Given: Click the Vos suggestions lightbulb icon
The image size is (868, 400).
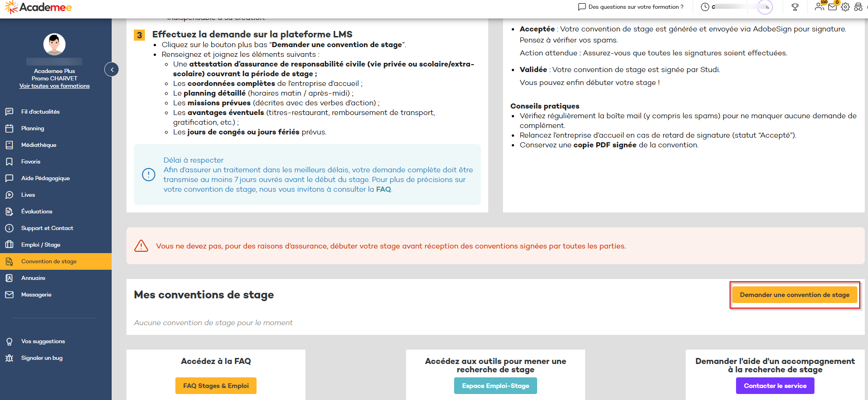Looking at the screenshot, I should 9,341.
